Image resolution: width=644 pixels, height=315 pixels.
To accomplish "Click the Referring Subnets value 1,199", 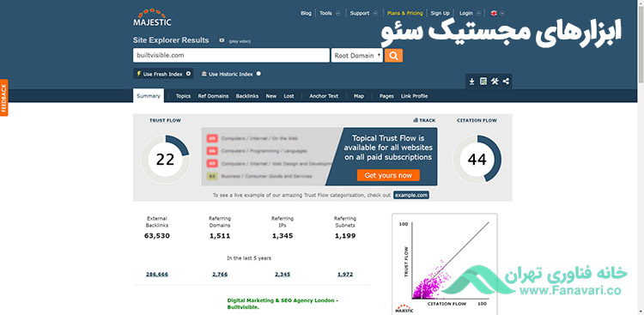I will (x=345, y=236).
